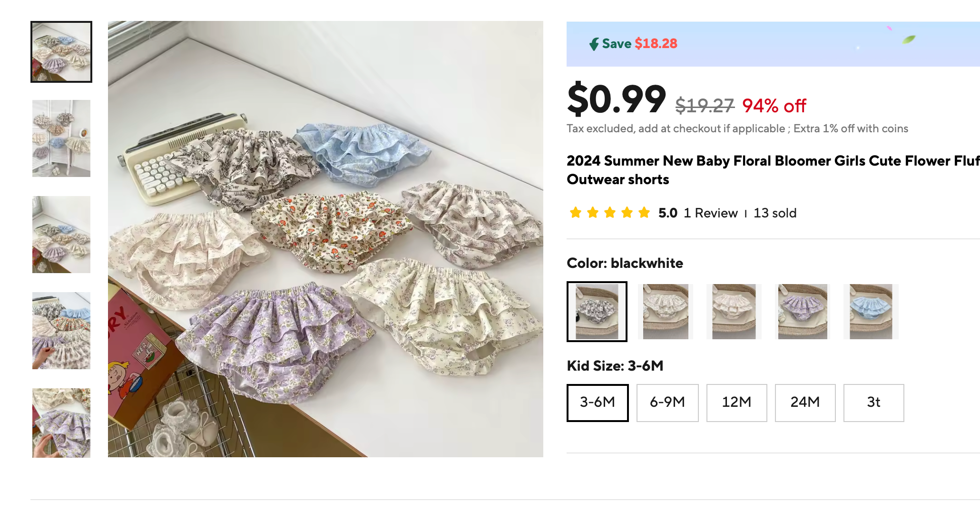This screenshot has height=531, width=980.
Task: Select the 3t size option
Action: pyautogui.click(x=873, y=403)
